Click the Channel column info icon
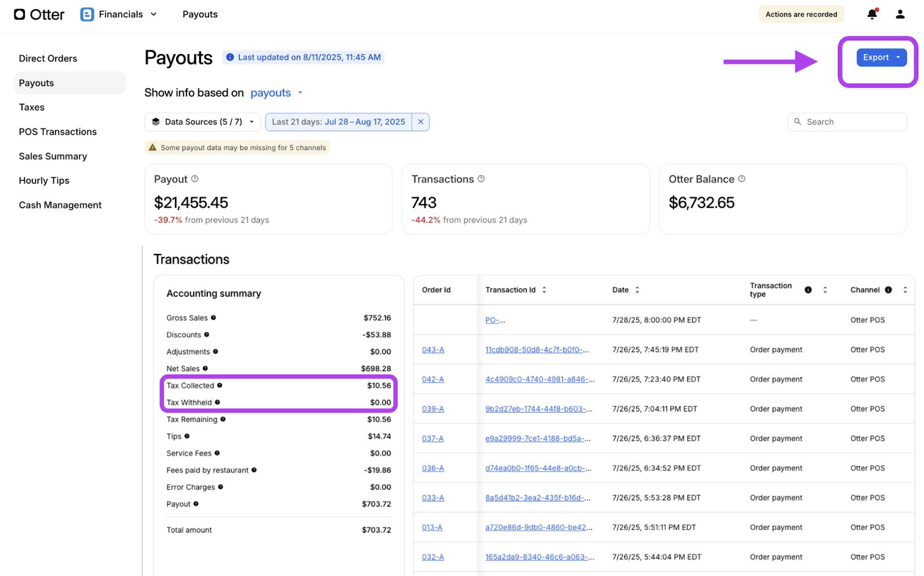 (x=888, y=290)
